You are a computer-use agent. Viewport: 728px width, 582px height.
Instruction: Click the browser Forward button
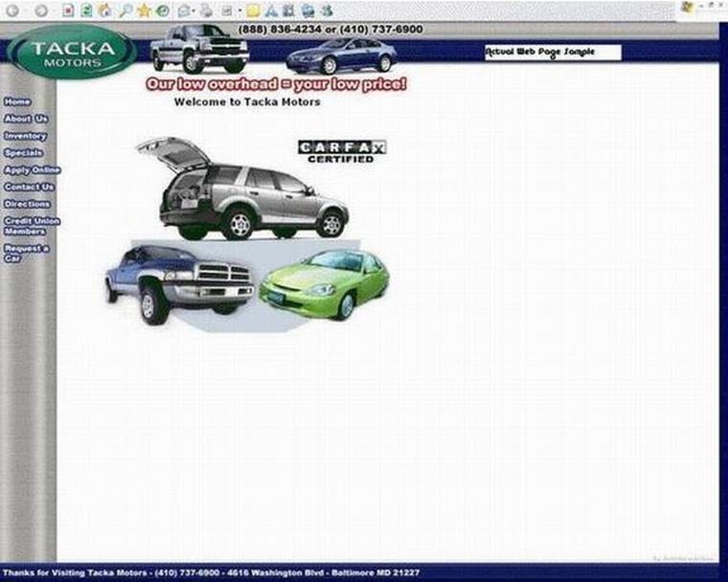pyautogui.click(x=41, y=11)
